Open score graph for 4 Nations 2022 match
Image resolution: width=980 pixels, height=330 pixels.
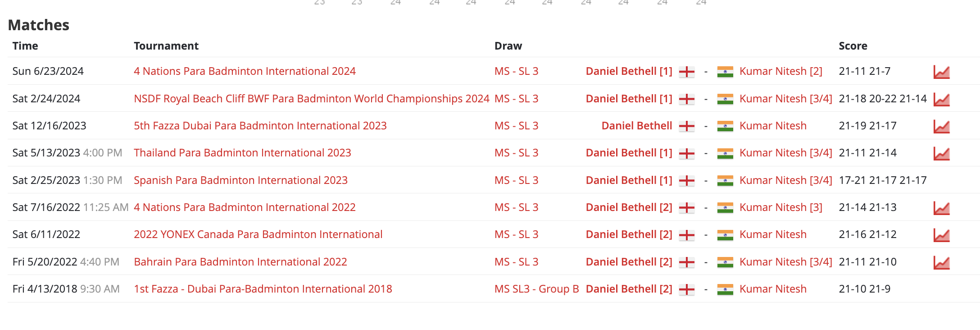click(941, 208)
